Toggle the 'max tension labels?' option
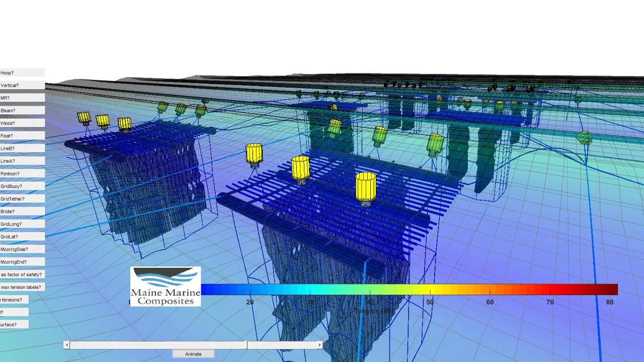The image size is (644, 362). click(22, 287)
